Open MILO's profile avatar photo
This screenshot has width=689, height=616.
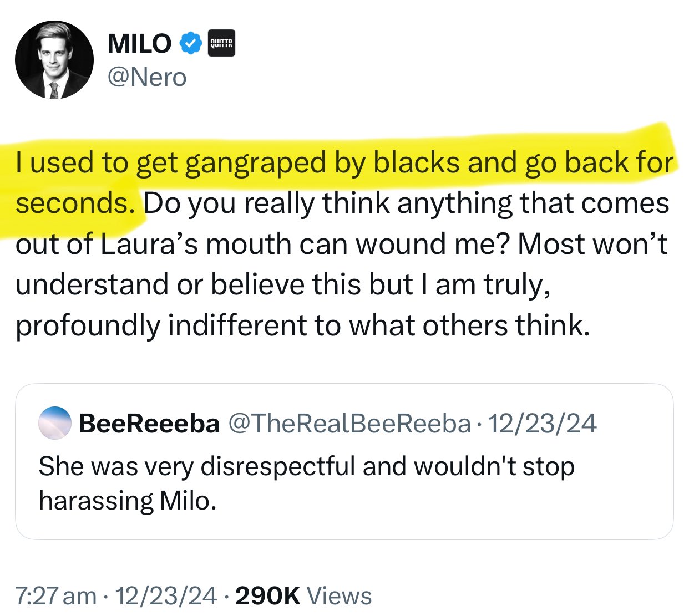(x=54, y=60)
